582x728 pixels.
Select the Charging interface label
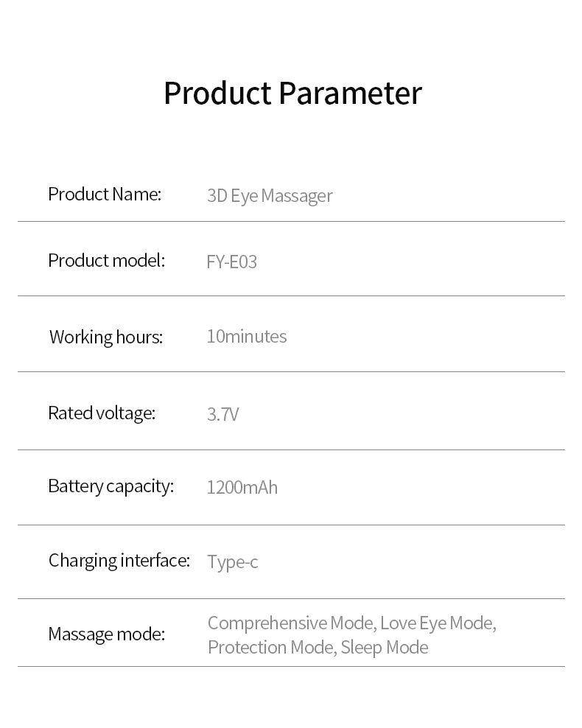pyautogui.click(x=119, y=561)
